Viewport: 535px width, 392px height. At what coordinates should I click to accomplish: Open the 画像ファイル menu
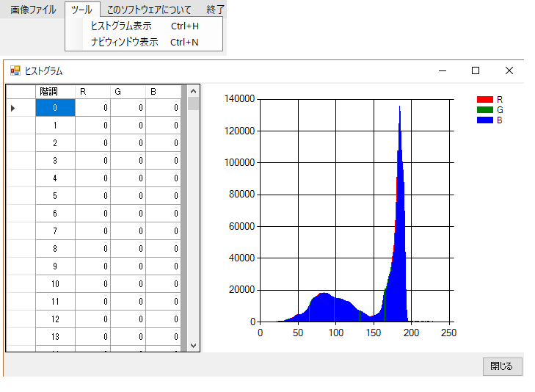click(x=32, y=10)
